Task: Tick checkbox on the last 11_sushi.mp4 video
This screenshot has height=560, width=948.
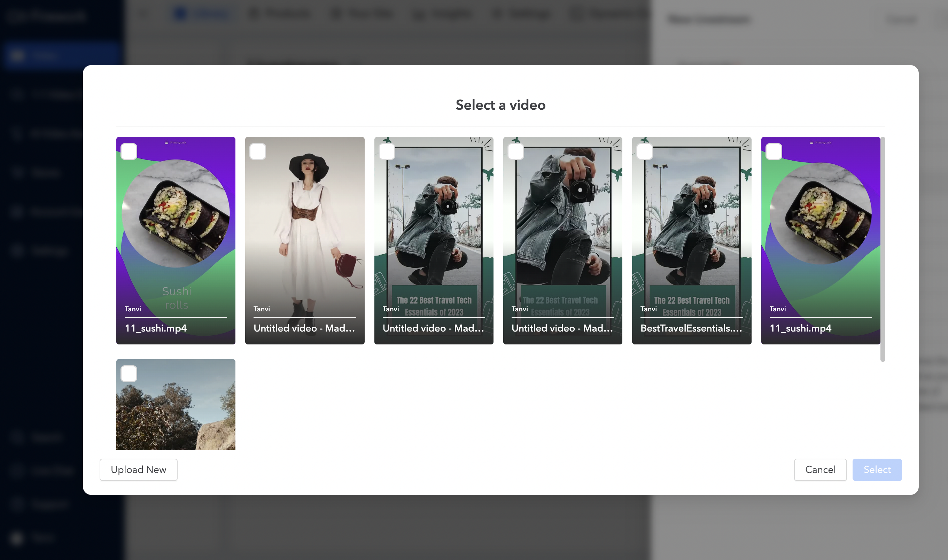Action: (x=774, y=152)
